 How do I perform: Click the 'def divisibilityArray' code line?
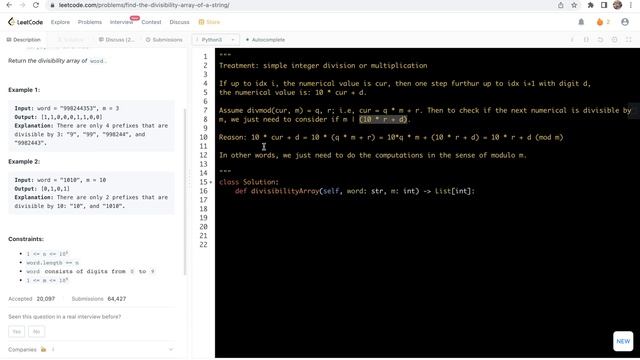(355, 191)
